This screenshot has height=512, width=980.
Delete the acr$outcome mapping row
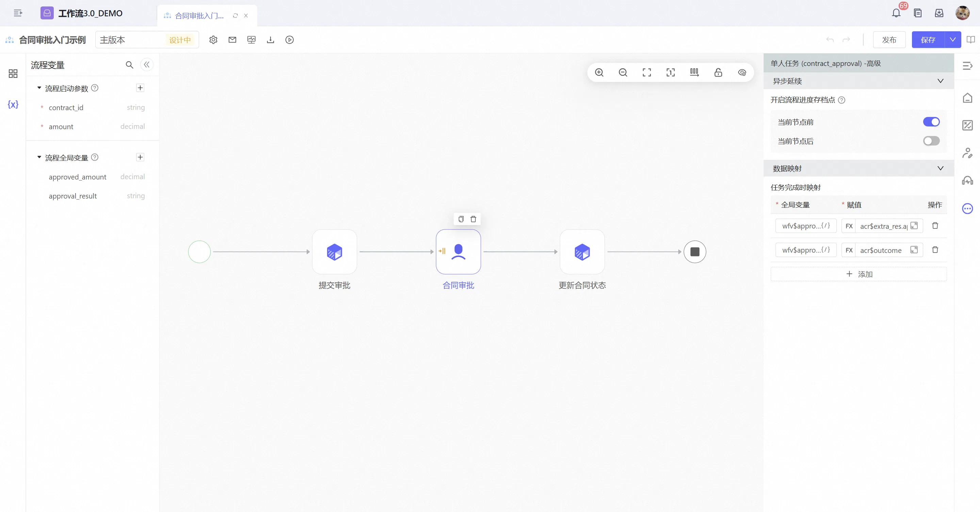click(x=935, y=250)
